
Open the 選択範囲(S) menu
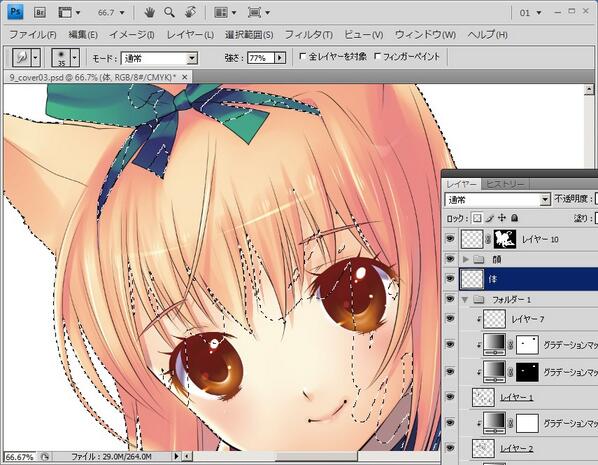(x=249, y=35)
